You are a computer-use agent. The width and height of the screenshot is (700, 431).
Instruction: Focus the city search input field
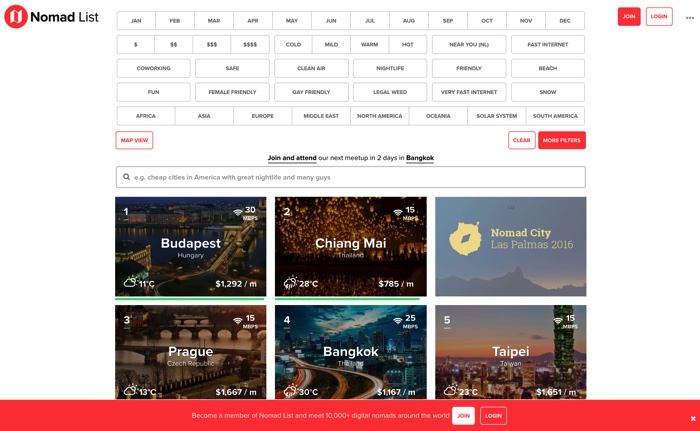350,177
